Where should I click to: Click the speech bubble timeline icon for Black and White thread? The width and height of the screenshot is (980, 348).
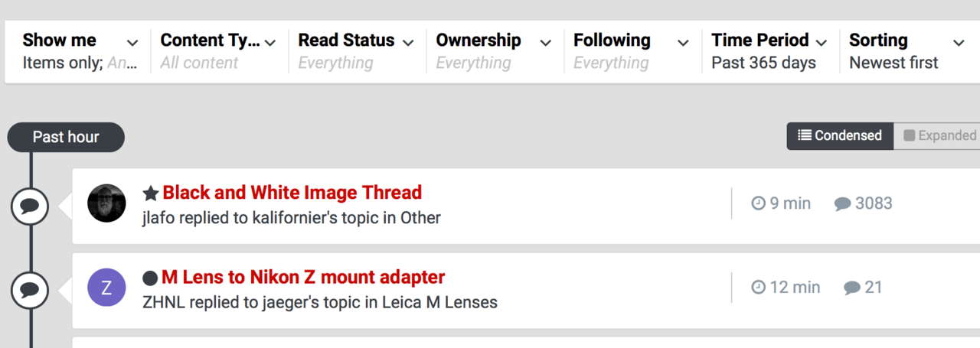coord(30,206)
